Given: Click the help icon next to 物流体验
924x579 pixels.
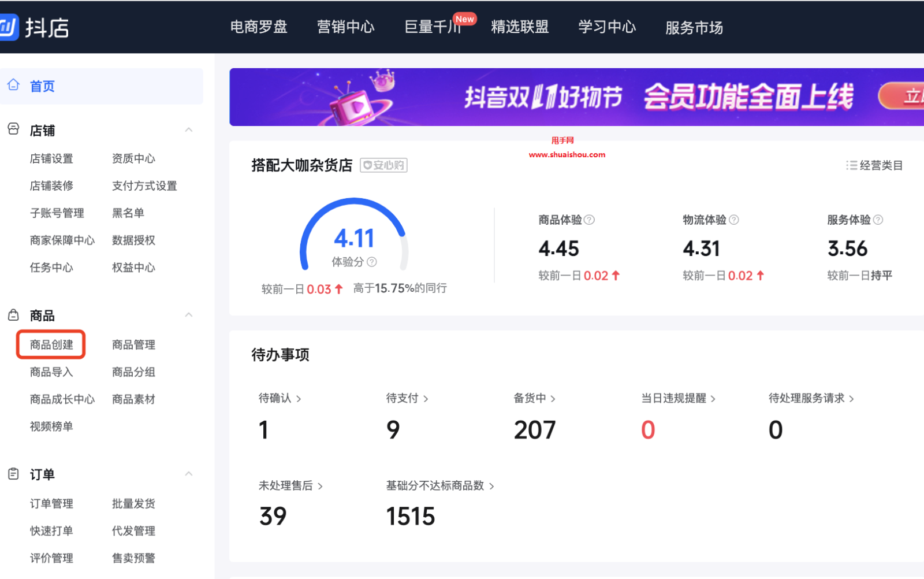Looking at the screenshot, I should pyautogui.click(x=733, y=220).
